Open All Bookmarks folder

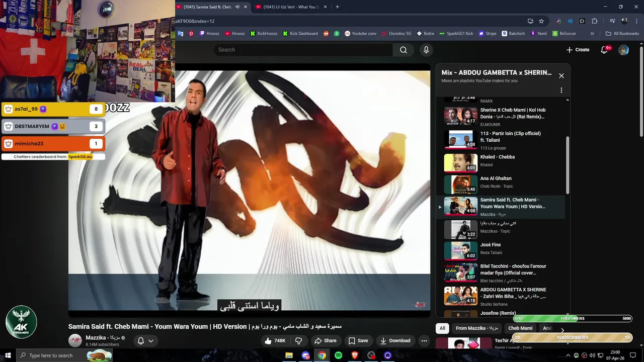coord(622,34)
